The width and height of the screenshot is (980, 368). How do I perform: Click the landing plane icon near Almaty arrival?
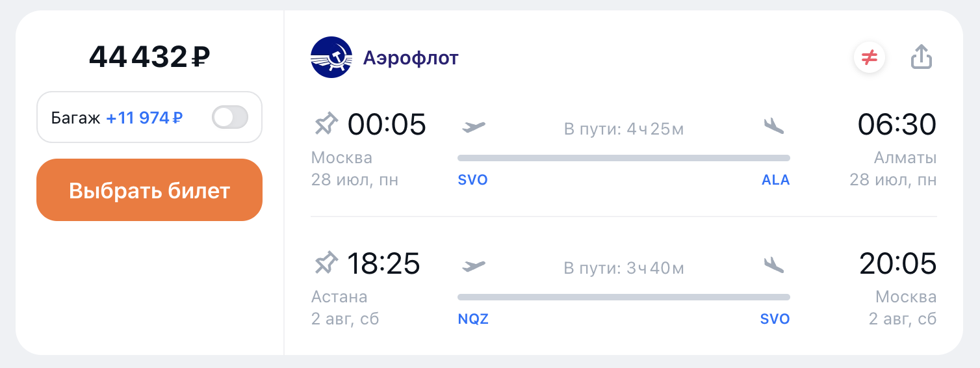(774, 125)
